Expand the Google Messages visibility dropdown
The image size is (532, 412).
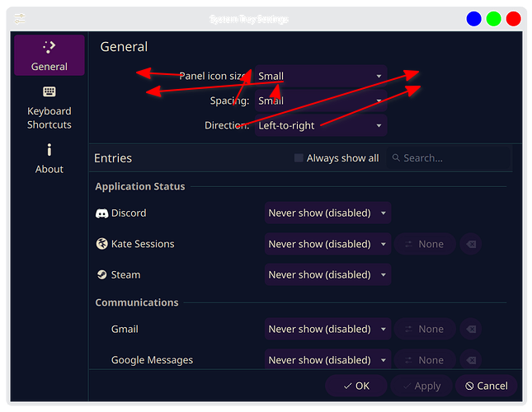327,360
